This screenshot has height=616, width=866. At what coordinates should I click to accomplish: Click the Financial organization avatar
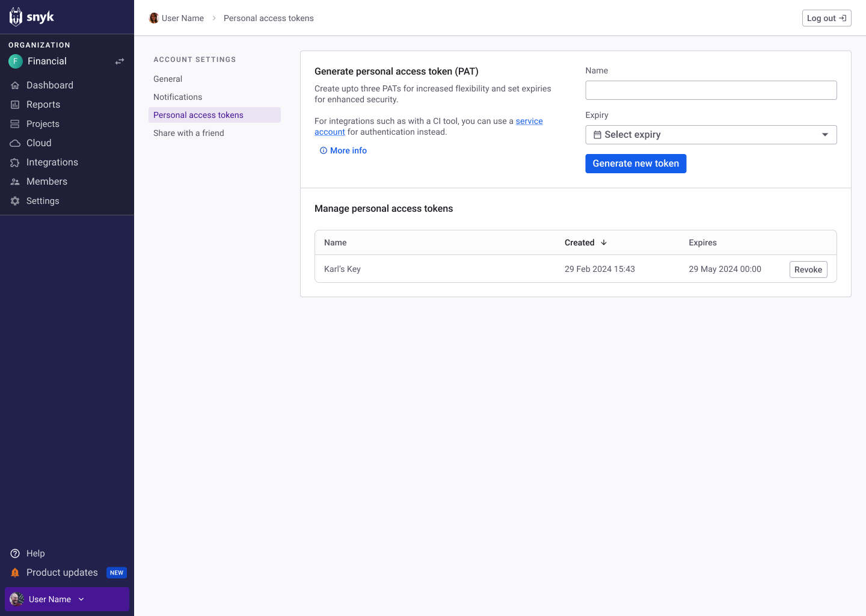[16, 61]
